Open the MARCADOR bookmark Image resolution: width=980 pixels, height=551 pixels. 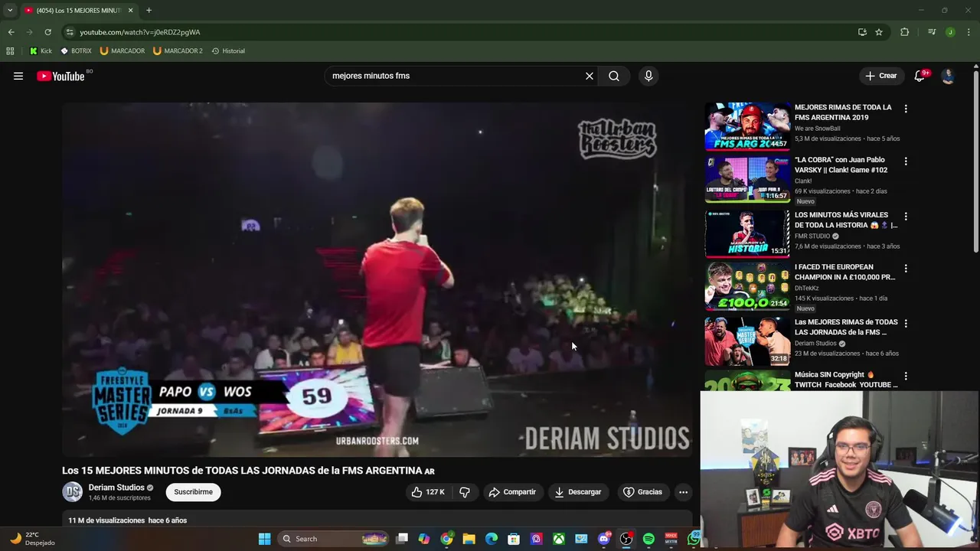tap(122, 51)
